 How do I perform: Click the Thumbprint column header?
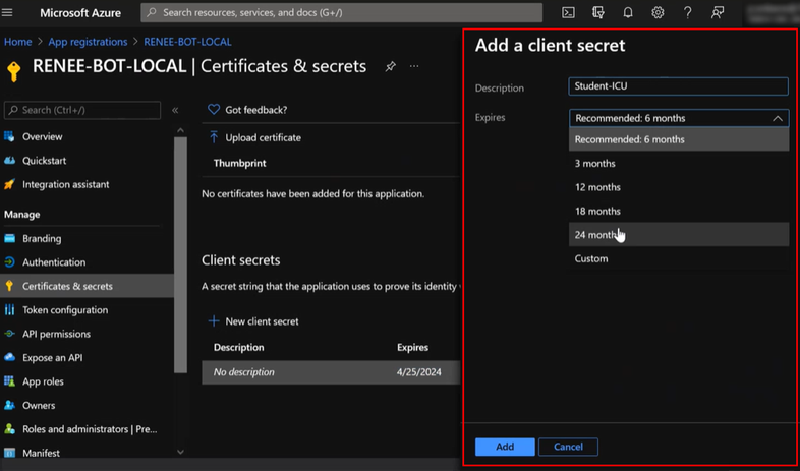[240, 163]
